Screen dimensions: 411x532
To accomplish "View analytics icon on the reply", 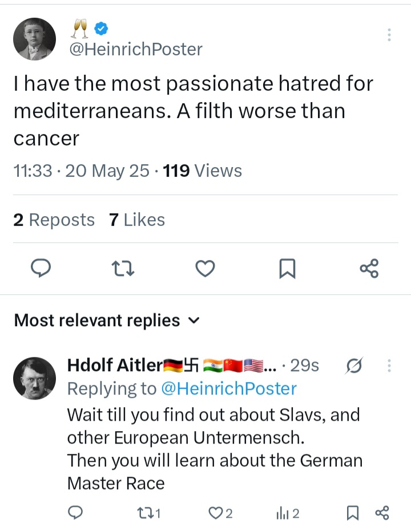I will coord(287,514).
